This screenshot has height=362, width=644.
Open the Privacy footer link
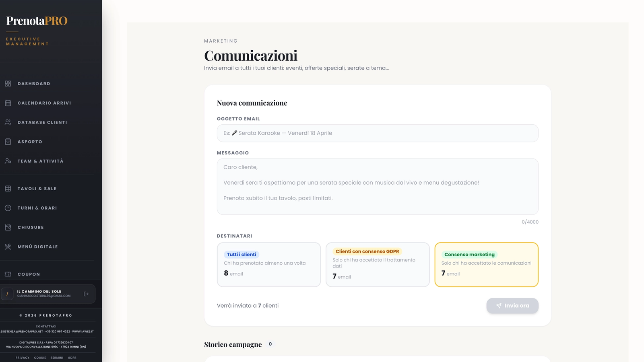pos(23,358)
